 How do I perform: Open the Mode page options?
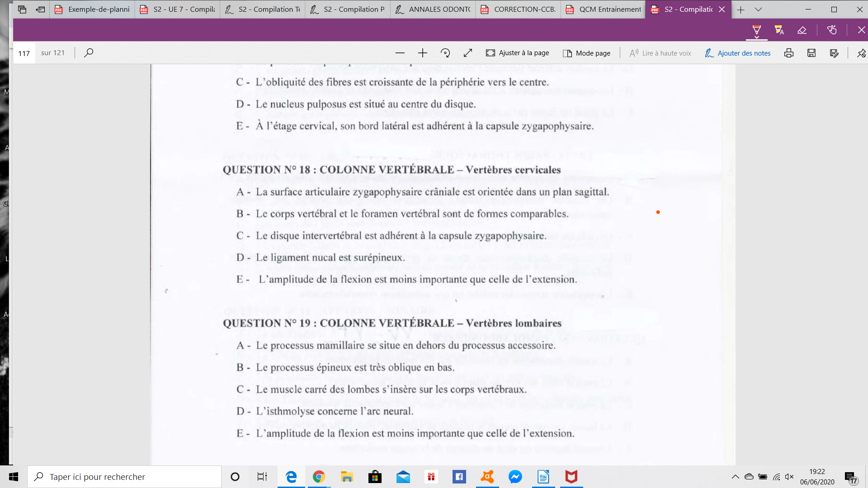pyautogui.click(x=586, y=53)
